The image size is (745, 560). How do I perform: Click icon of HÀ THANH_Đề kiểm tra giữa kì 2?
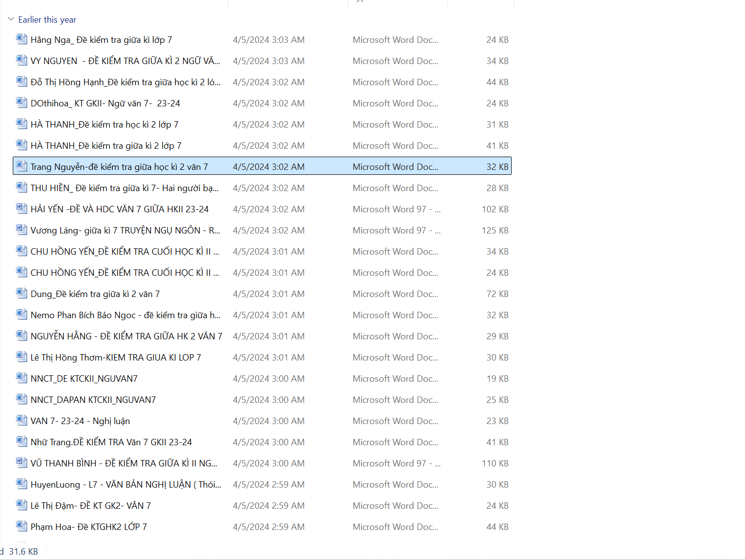(22, 145)
